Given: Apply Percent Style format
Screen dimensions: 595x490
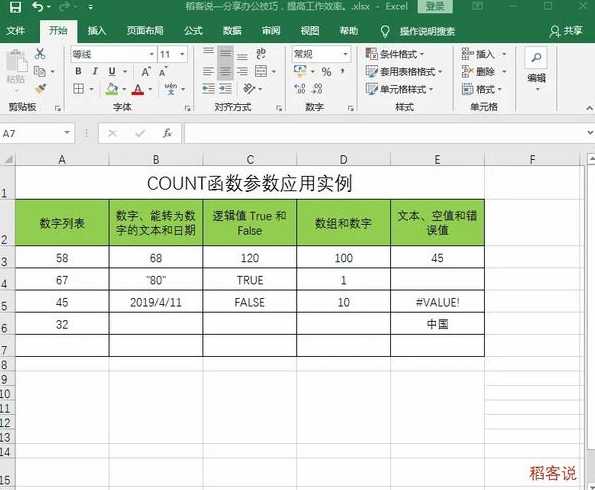Looking at the screenshot, I should tap(326, 72).
